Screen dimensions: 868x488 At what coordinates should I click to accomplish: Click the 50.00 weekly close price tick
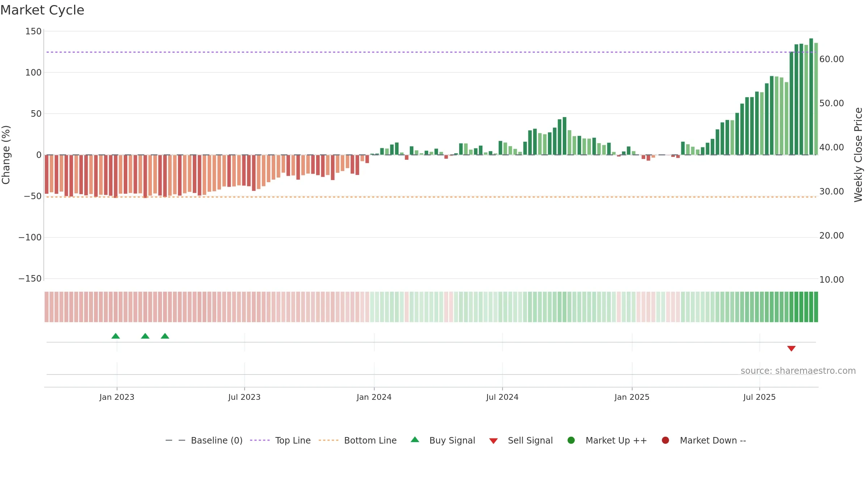pos(831,103)
